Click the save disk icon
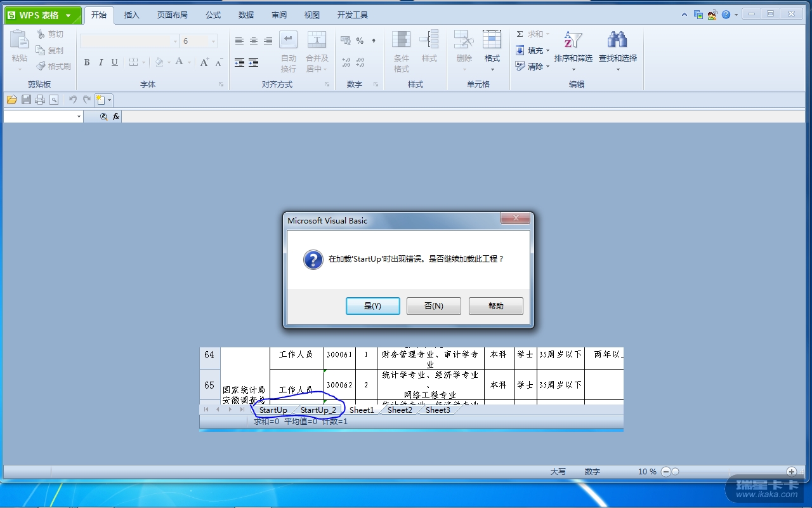This screenshot has width=812, height=508. point(26,100)
